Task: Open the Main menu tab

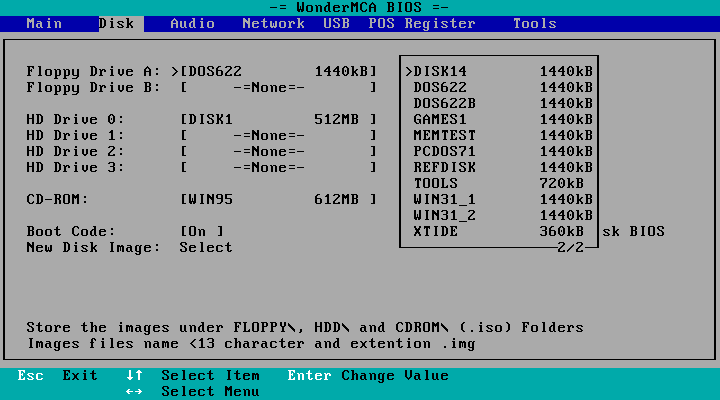Action: tap(44, 23)
